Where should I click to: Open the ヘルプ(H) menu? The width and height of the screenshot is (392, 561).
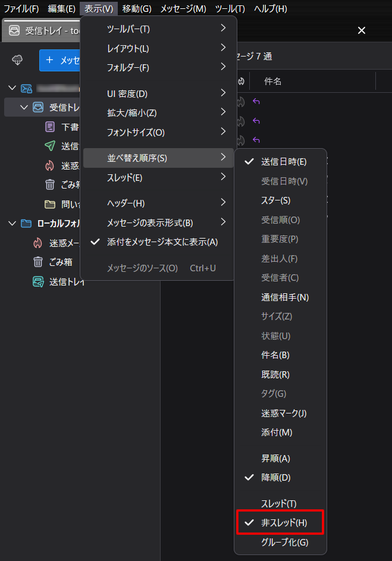(270, 9)
